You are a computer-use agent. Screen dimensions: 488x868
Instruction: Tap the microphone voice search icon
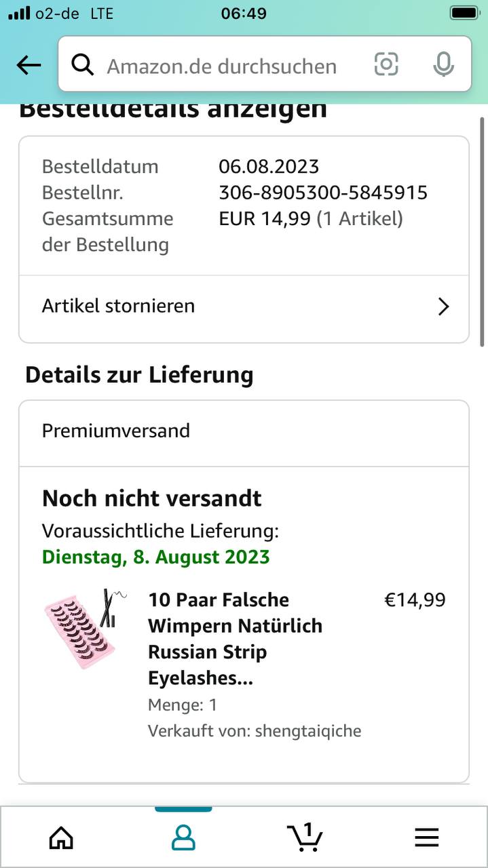pos(443,64)
